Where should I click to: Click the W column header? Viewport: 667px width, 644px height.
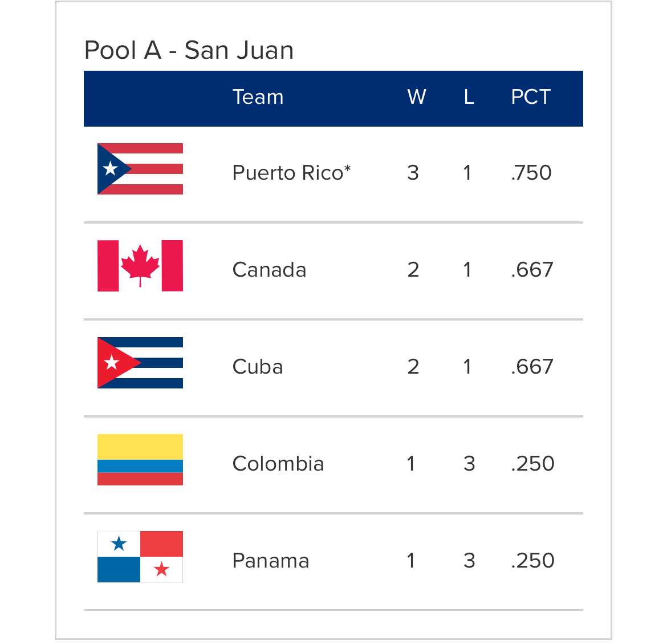(x=417, y=97)
